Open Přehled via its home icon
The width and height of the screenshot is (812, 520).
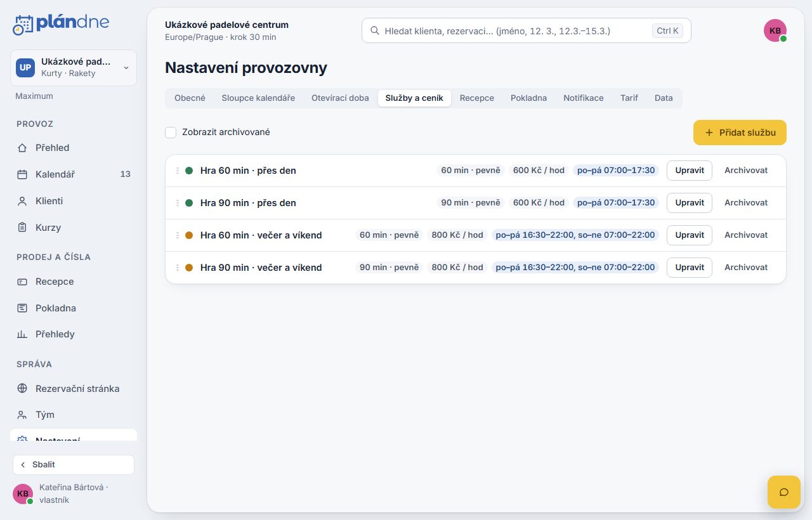coord(22,148)
